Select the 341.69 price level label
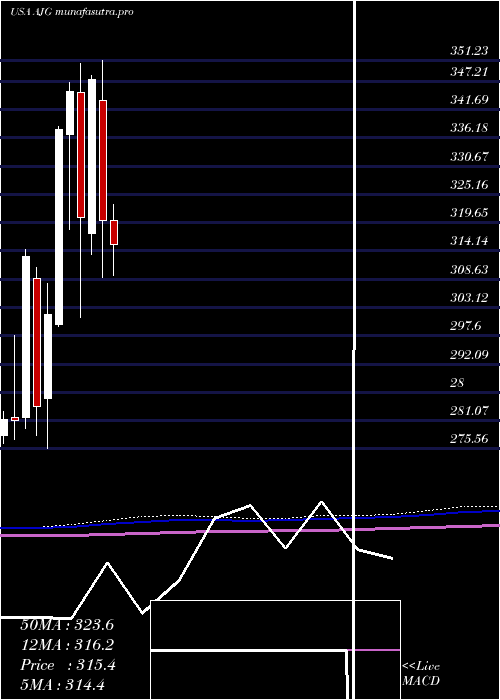The height and width of the screenshot is (700, 500). click(x=469, y=100)
